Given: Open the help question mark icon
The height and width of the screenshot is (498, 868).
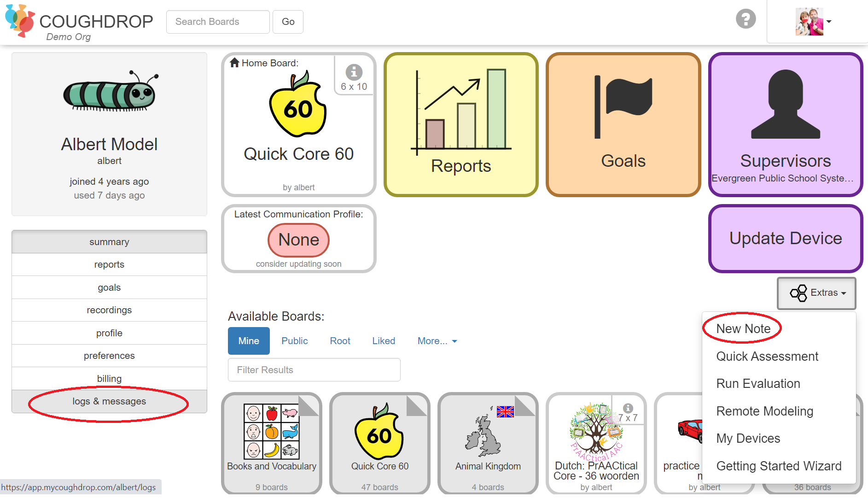Looking at the screenshot, I should [x=746, y=19].
